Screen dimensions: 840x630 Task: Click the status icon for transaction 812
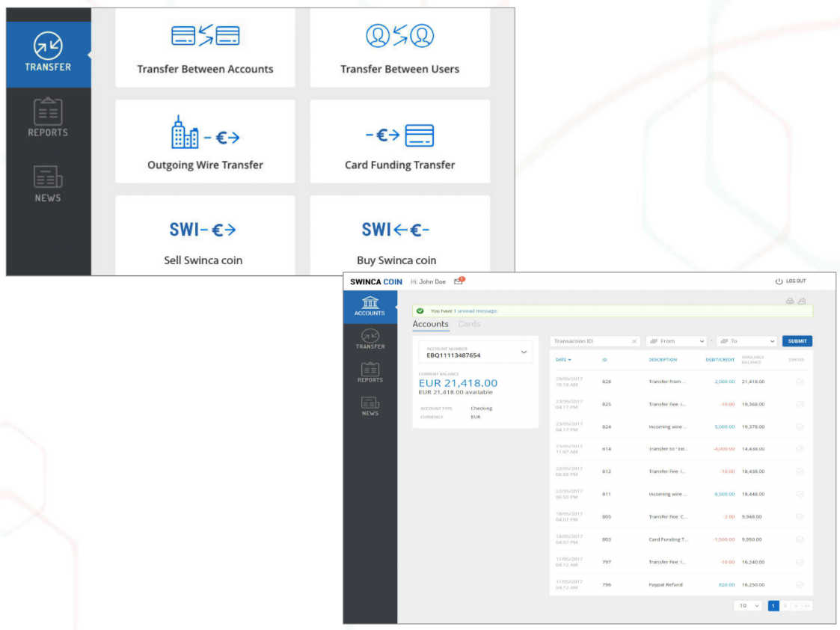tap(800, 471)
